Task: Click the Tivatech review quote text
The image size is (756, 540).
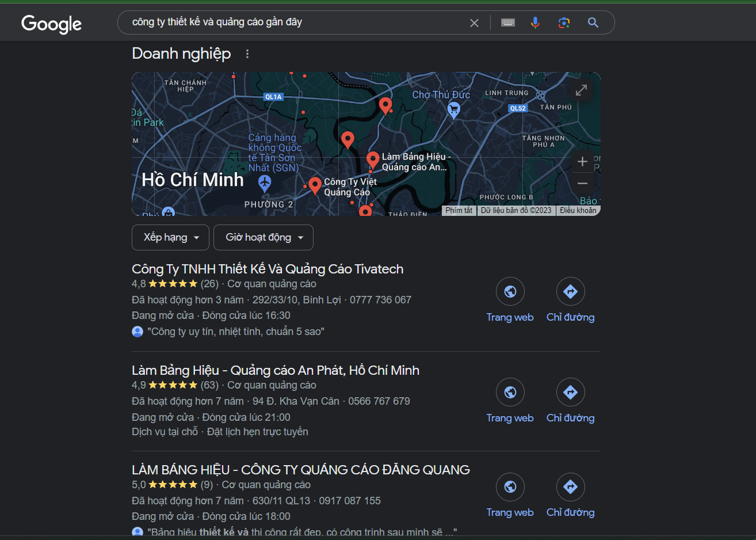Action: pos(236,332)
